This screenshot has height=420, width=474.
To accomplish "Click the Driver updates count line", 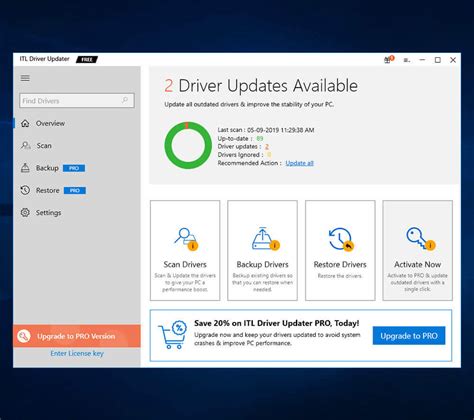I will pos(243,146).
